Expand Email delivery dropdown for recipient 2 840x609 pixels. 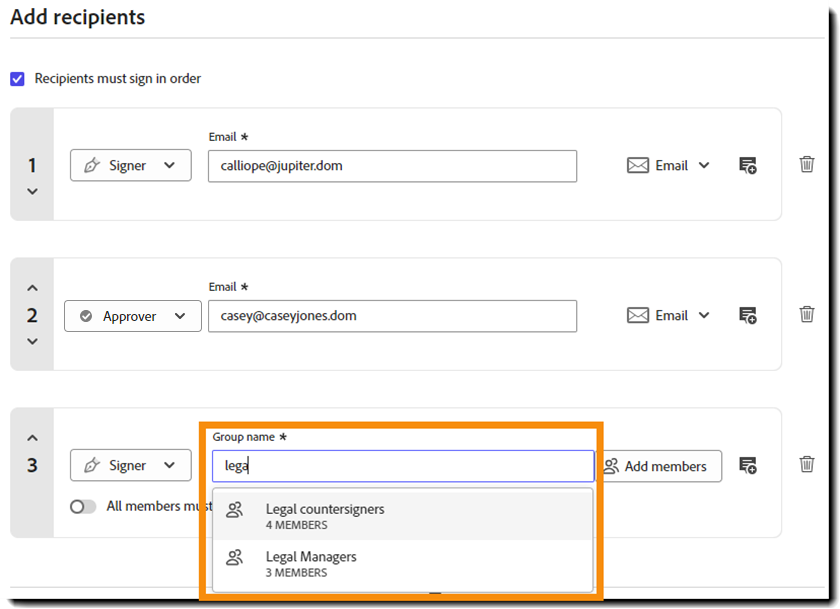[668, 315]
